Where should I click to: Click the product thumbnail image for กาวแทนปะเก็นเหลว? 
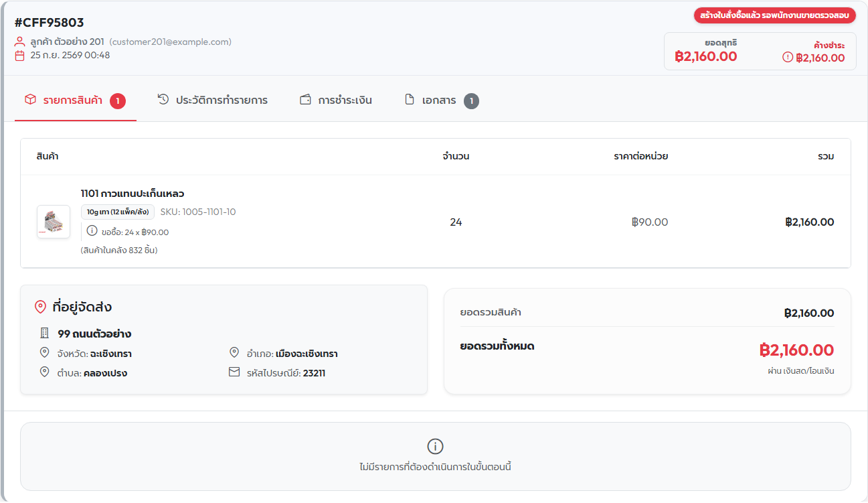[54, 222]
